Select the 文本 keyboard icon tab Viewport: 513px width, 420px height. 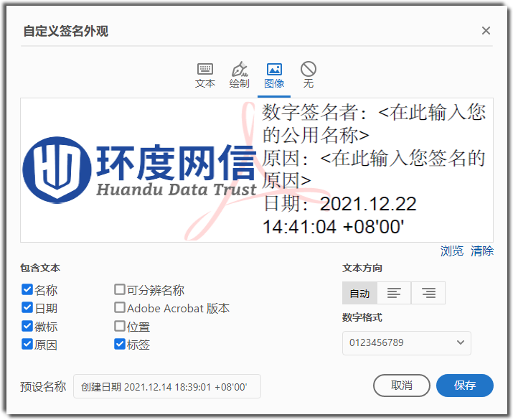(205, 75)
